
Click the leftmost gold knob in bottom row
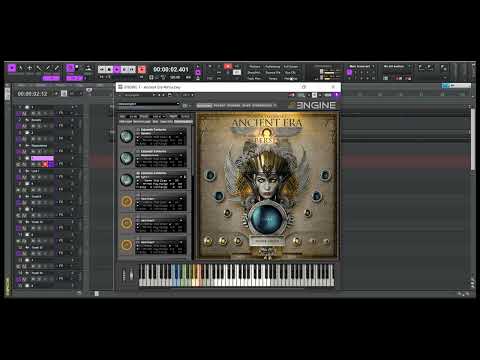208,241
